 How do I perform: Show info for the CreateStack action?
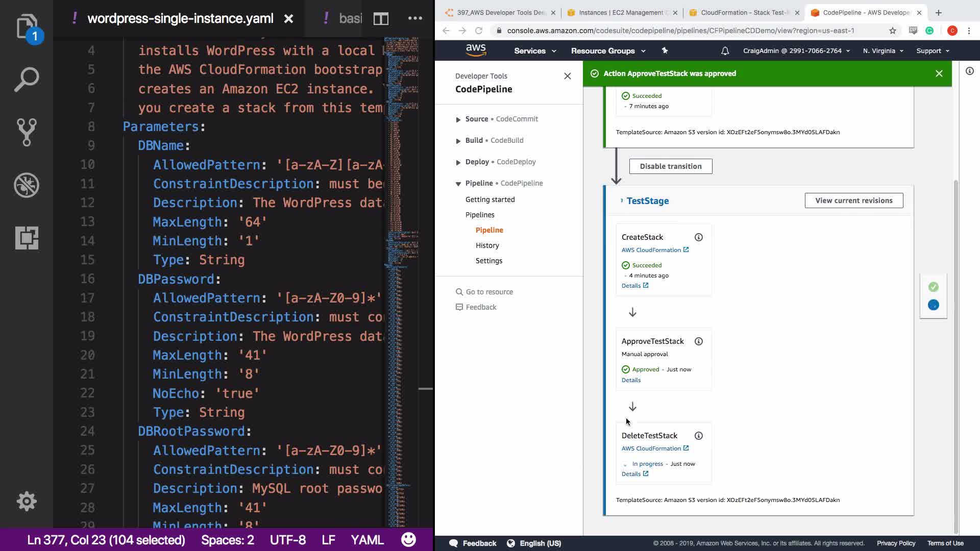point(698,237)
